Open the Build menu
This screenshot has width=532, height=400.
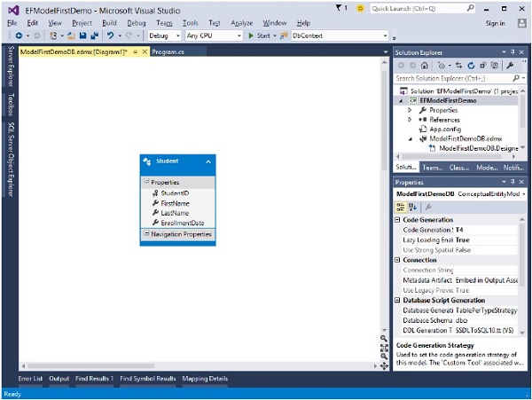109,22
